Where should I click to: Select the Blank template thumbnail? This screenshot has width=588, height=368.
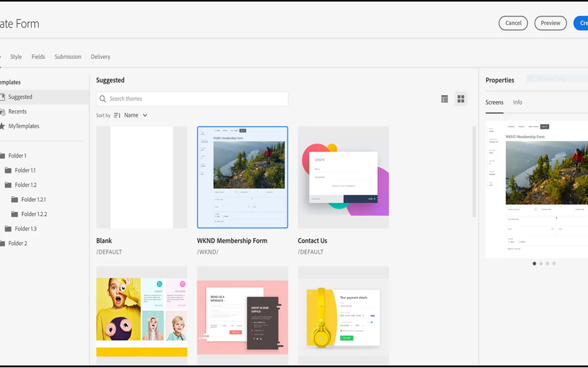point(142,177)
